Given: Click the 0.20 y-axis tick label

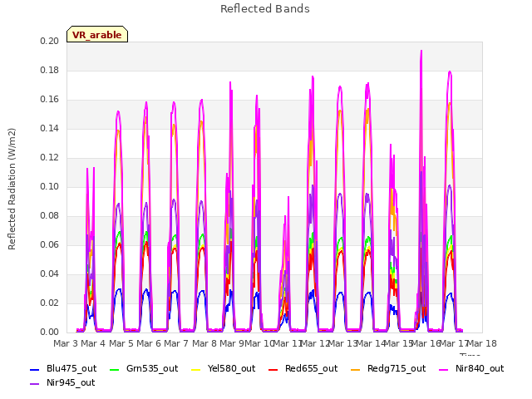Looking at the screenshot, I should tap(50, 41).
